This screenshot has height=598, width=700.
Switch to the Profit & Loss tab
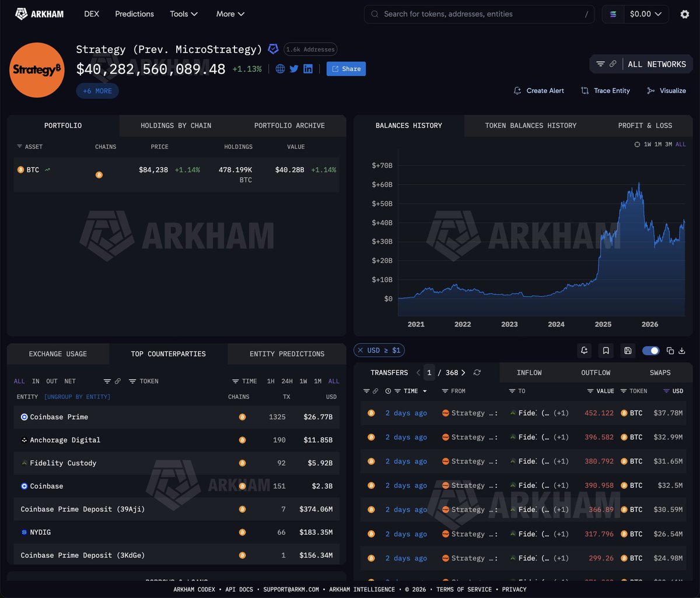click(645, 125)
